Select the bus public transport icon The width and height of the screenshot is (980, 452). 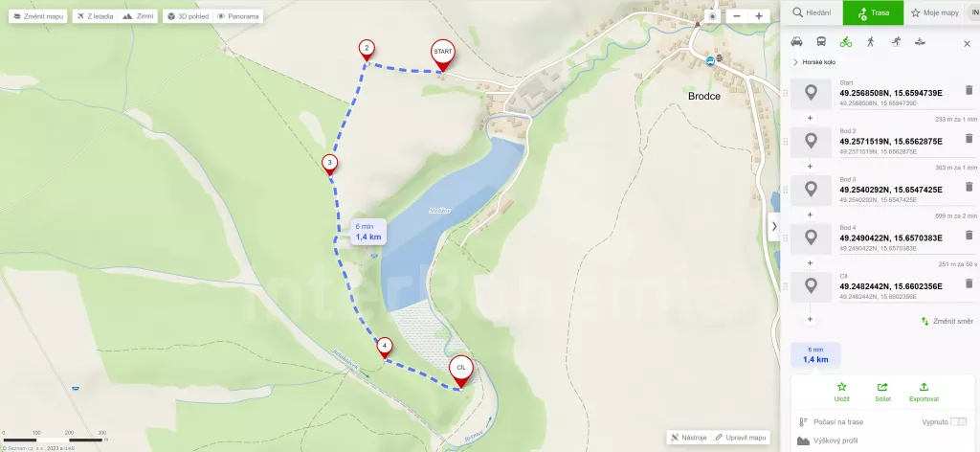821,42
